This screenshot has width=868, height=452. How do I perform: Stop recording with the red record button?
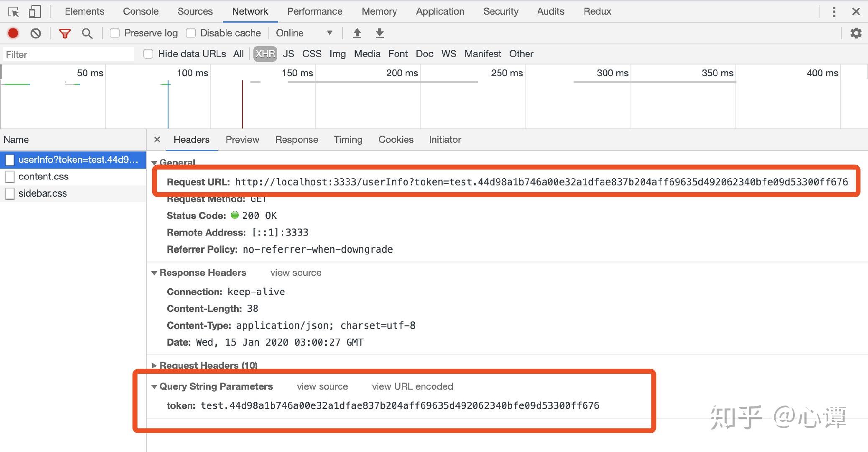pos(13,33)
